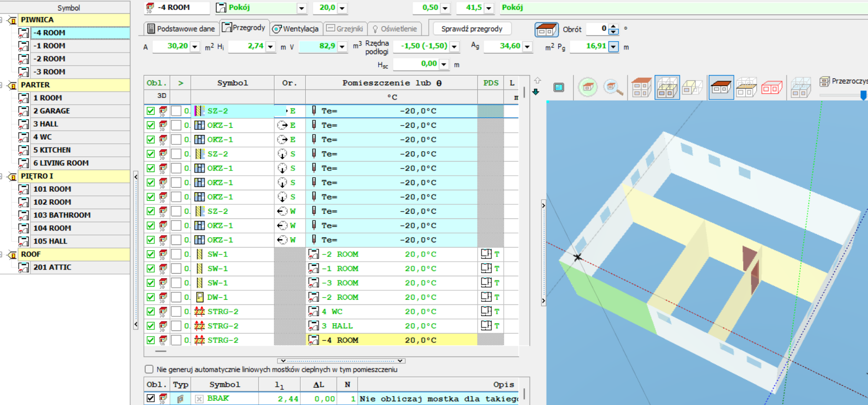Select 5 KITCHEN in the room tree
The width and height of the screenshot is (868, 405).
52,150
